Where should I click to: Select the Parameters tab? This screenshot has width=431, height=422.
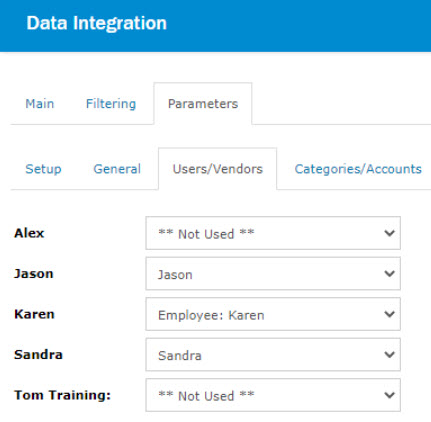203,104
